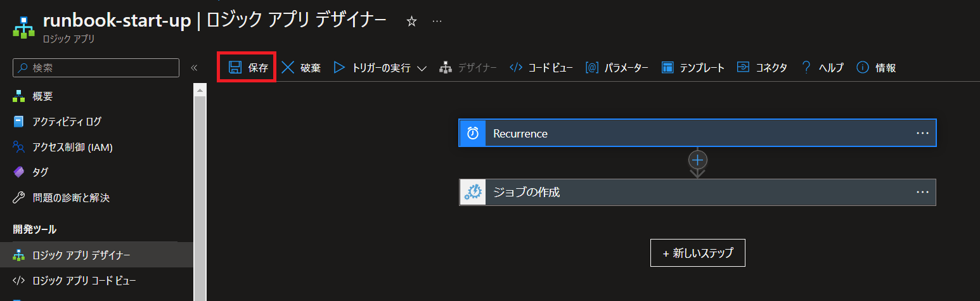This screenshot has width=980, height=301.
Task: Click the ロジック アプリ subtitle under the title
Action: (x=68, y=39)
